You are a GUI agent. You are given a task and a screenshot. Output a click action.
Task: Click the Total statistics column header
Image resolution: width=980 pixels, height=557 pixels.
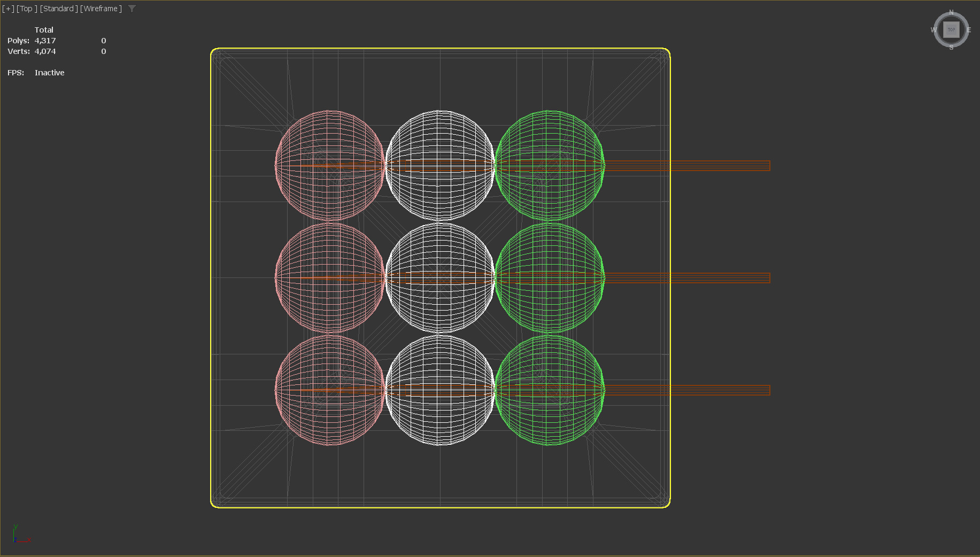pyautogui.click(x=44, y=30)
